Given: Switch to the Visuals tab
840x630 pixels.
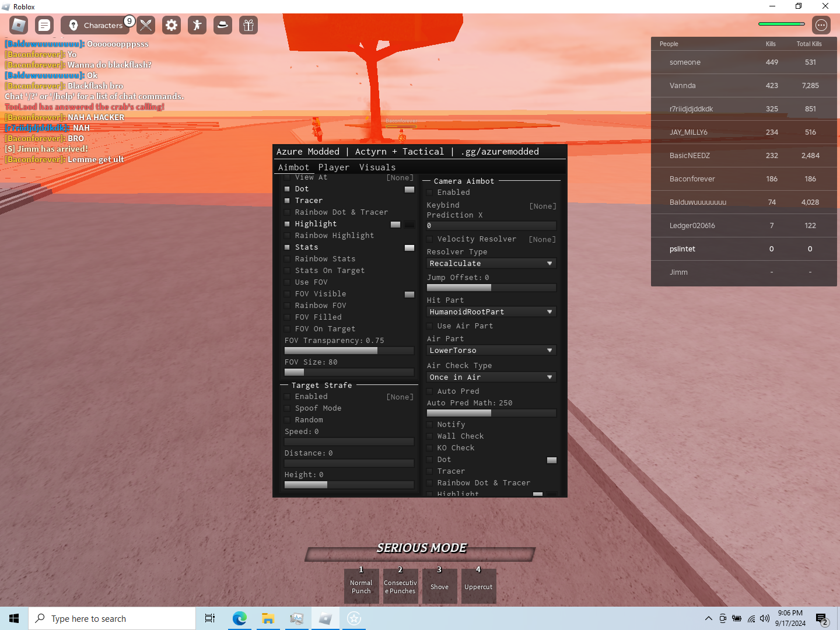Looking at the screenshot, I should click(377, 167).
